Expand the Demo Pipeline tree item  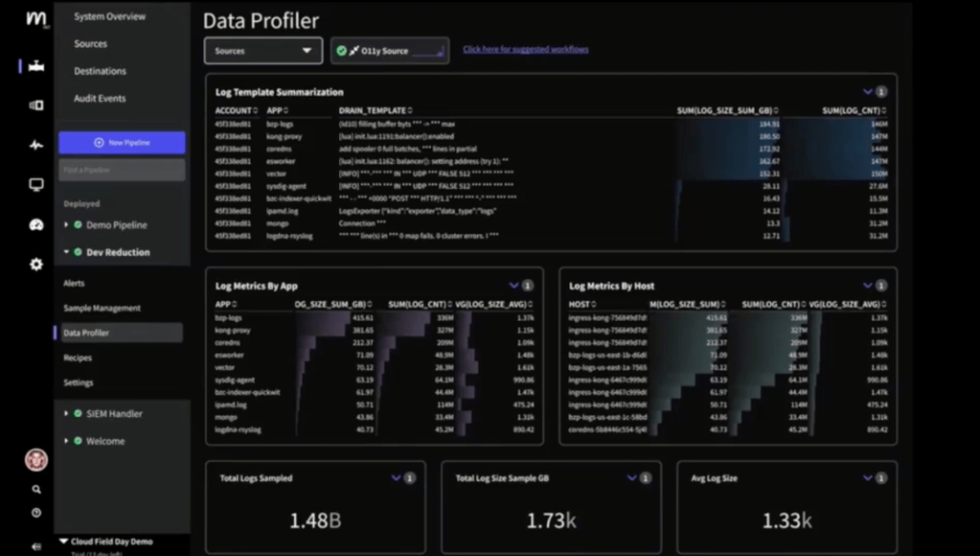[66, 225]
